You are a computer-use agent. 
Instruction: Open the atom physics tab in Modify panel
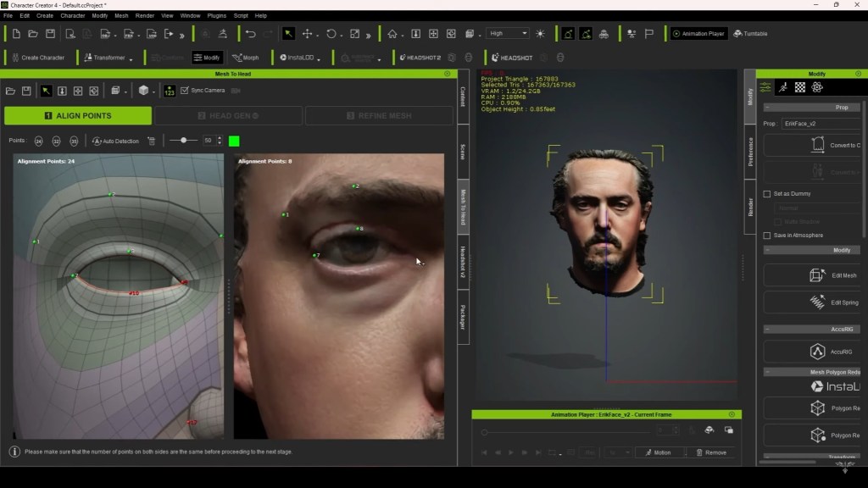[817, 87]
